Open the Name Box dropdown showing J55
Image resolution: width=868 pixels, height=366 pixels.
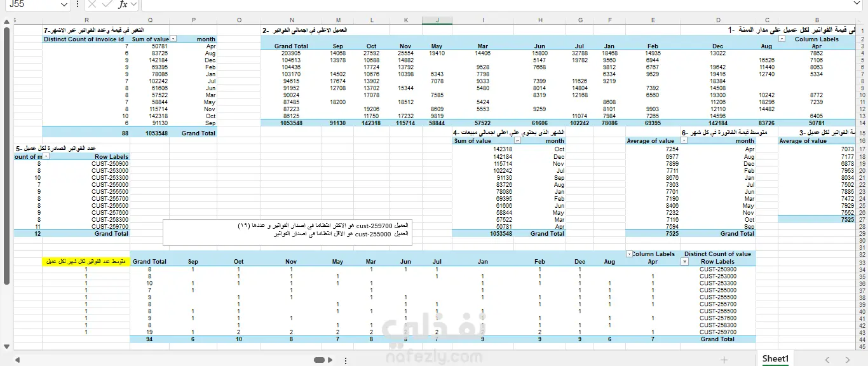point(64,4)
